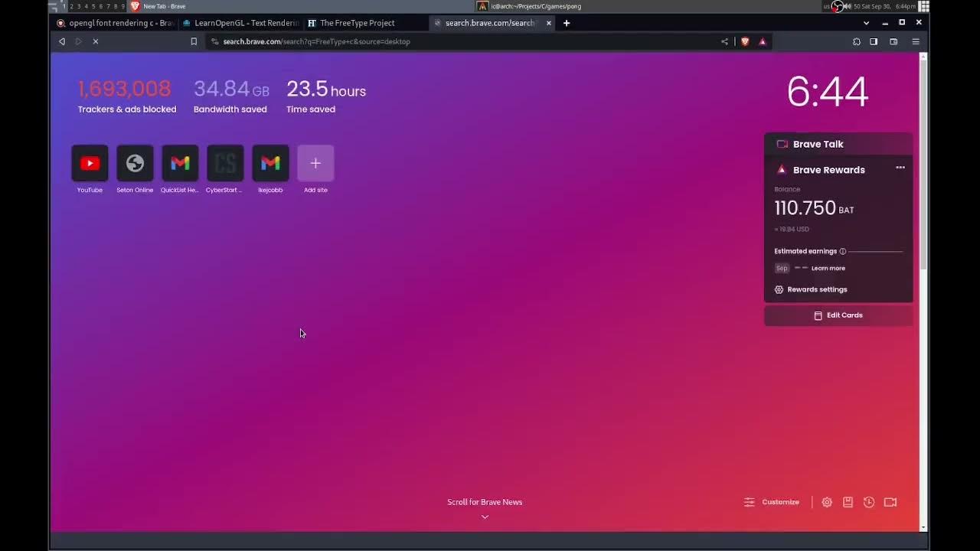
Task: Open the Brave Shields lion icon
Action: point(745,41)
